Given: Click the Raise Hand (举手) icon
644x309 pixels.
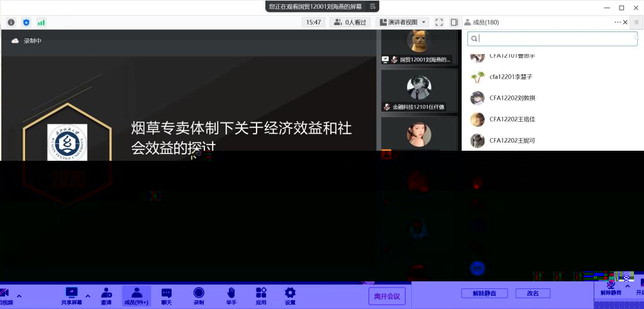Looking at the screenshot, I should pos(231,293).
